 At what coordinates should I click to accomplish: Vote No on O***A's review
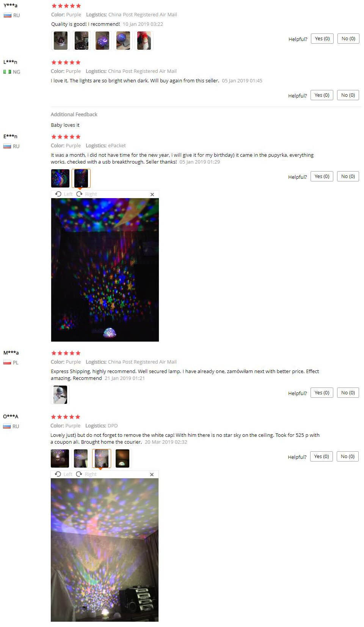[348, 457]
